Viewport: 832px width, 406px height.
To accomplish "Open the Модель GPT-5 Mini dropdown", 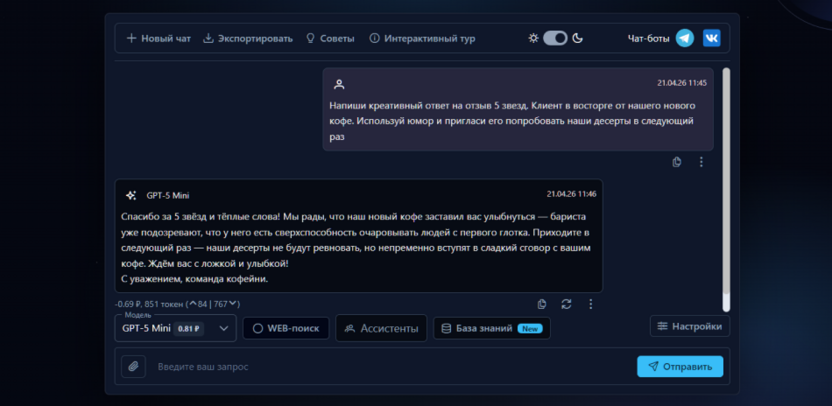I will coord(176,328).
